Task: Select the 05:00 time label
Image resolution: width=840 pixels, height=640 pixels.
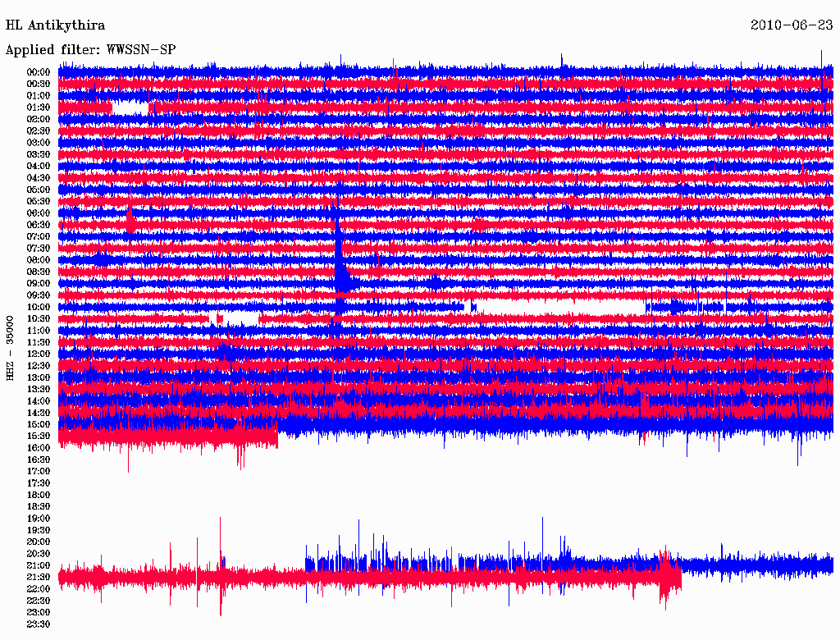Action: click(39, 190)
